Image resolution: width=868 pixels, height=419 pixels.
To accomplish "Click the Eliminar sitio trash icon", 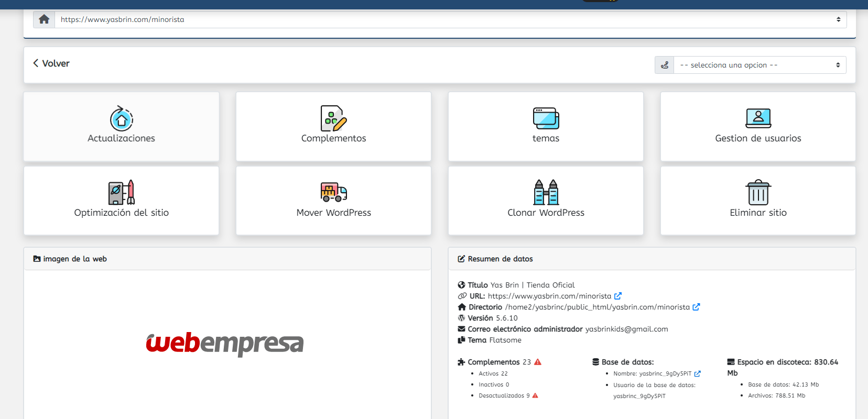I will coord(758,192).
